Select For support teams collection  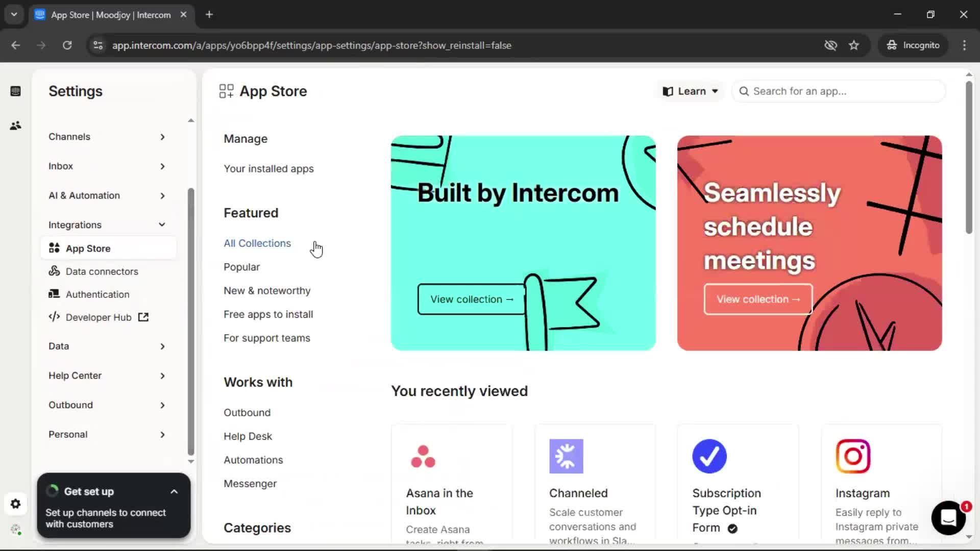pos(267,338)
